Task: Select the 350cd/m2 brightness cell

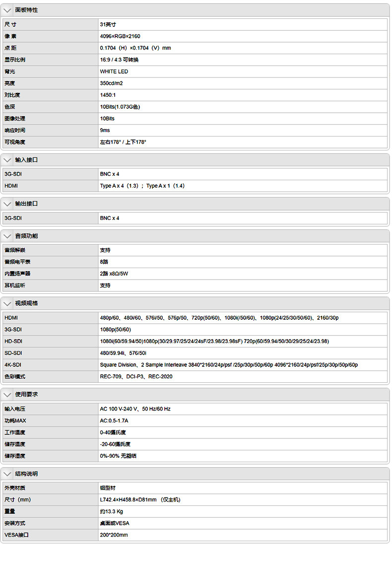Action: tap(111, 83)
